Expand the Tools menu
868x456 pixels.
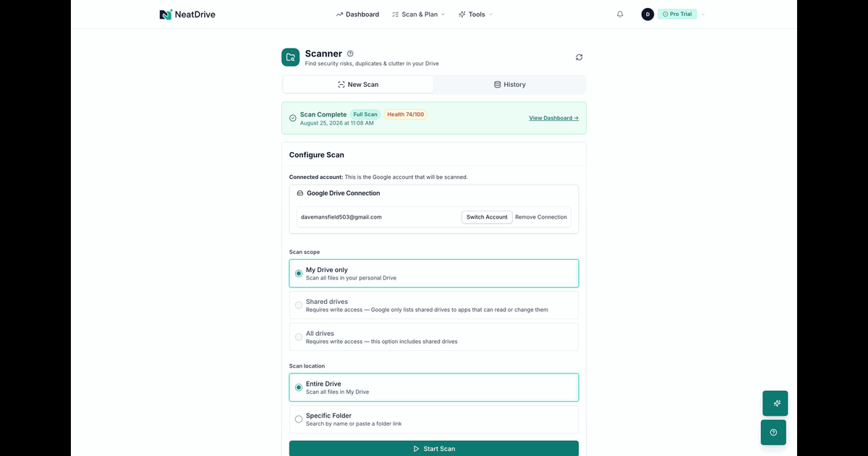(x=475, y=14)
